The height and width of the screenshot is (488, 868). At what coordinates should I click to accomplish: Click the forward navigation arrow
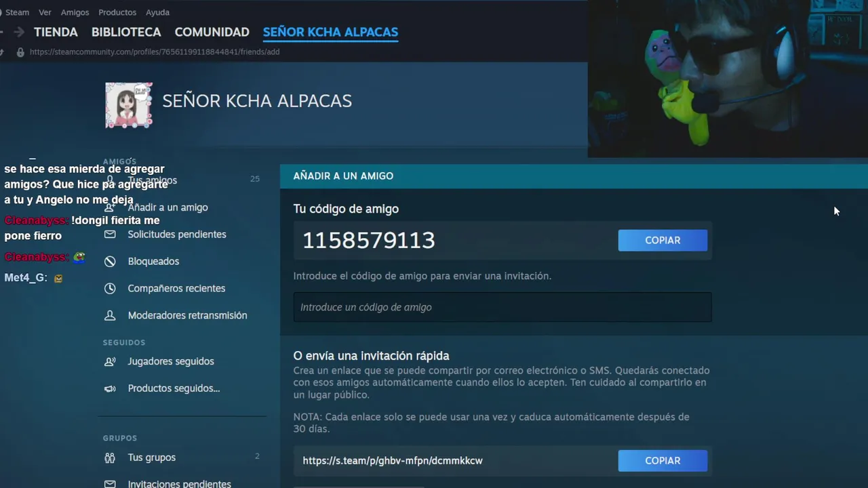click(x=19, y=32)
